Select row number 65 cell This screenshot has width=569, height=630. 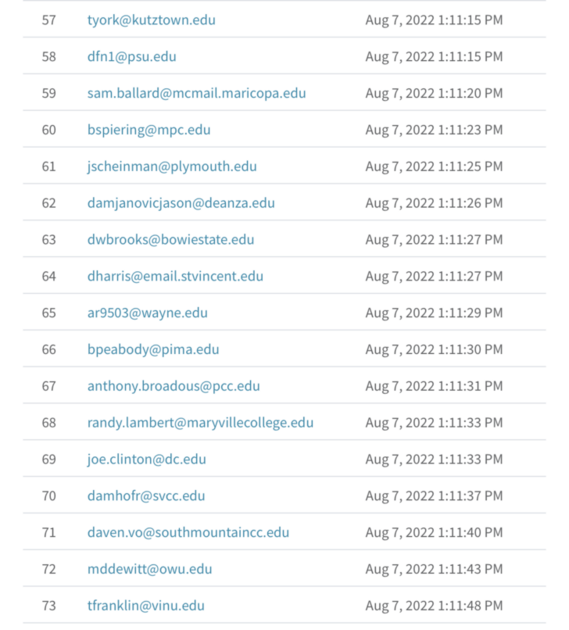pyautogui.click(x=49, y=313)
